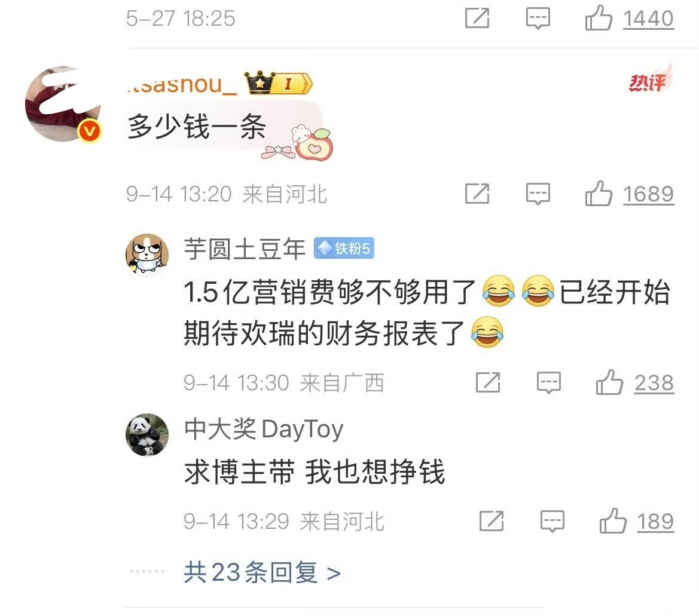Expand all 23 replies
The image size is (699, 616).
262,572
